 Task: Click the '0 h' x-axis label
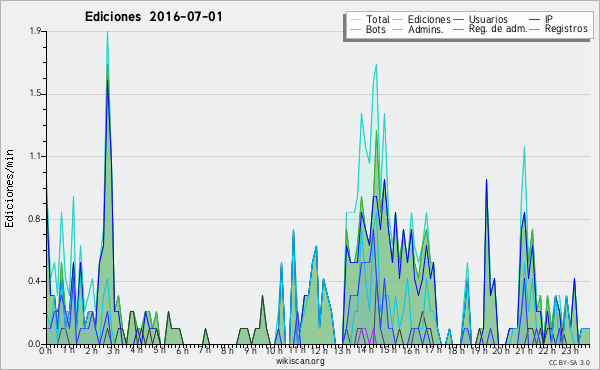(45, 351)
